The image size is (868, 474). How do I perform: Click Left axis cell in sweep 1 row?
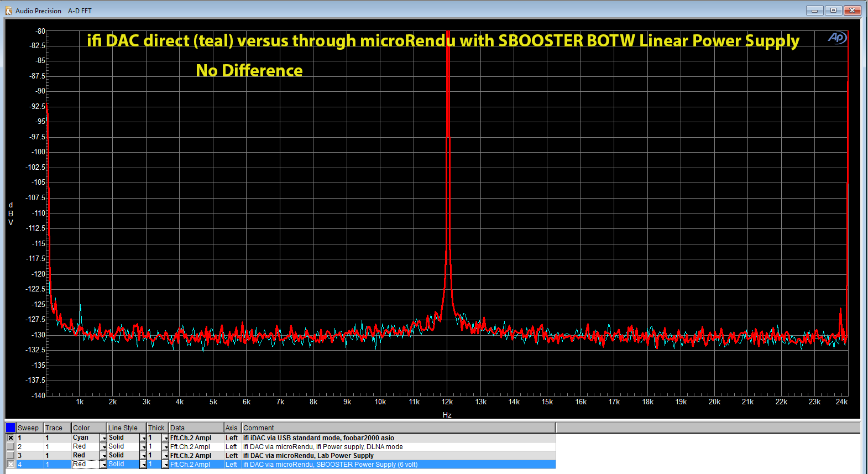click(233, 437)
